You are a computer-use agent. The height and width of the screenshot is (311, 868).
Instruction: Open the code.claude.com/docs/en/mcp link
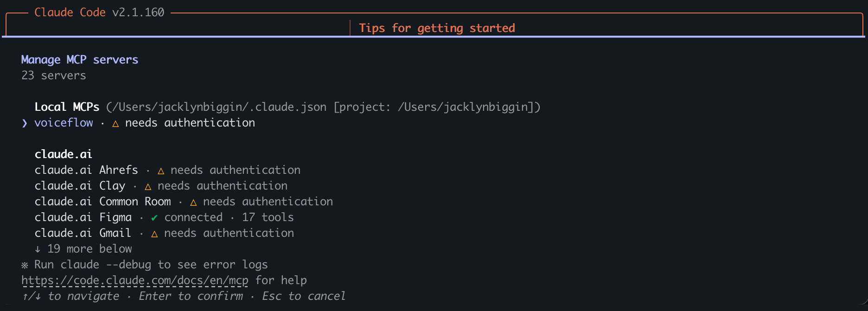point(135,280)
